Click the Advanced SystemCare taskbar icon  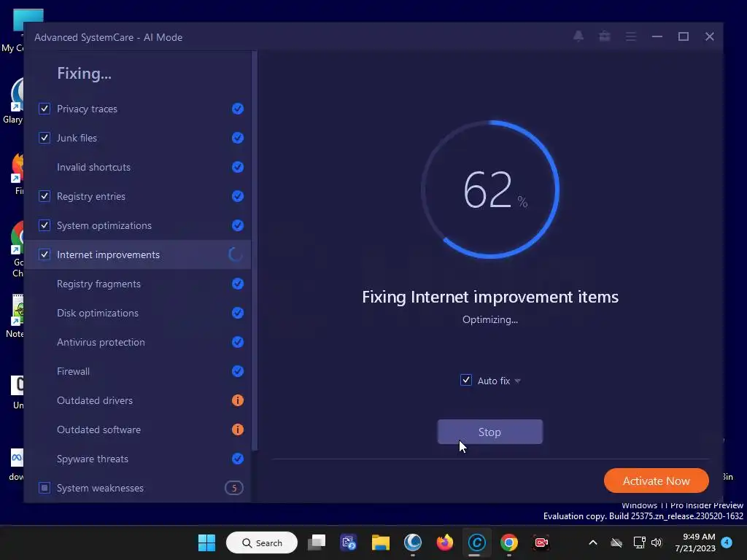tap(477, 542)
